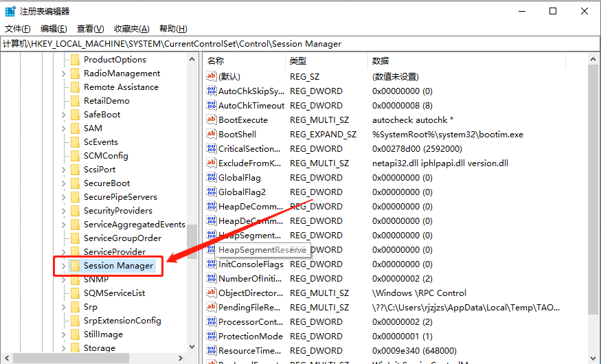Click the values pane vertical scrollbar thumb
This screenshot has width=601, height=364.
[593, 190]
